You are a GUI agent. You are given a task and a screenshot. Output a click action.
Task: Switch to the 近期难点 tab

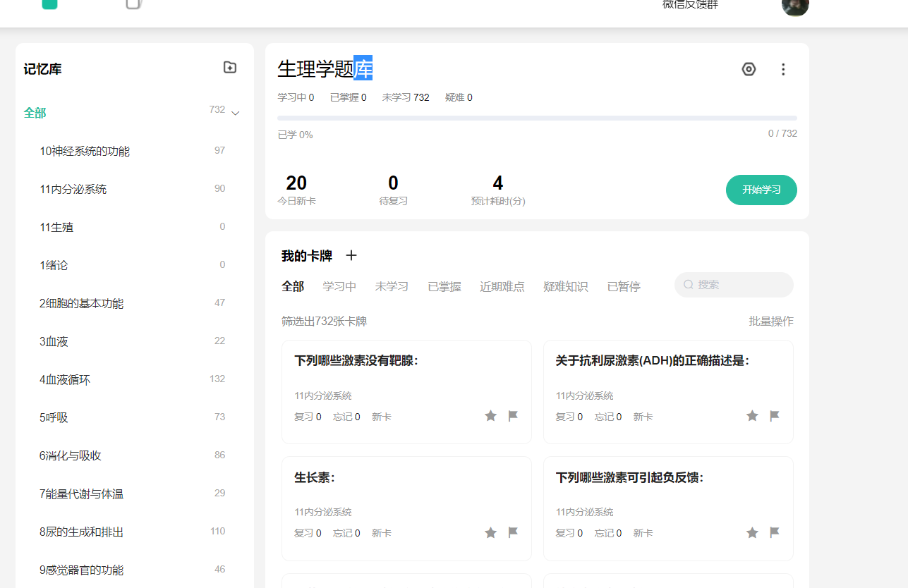click(502, 286)
